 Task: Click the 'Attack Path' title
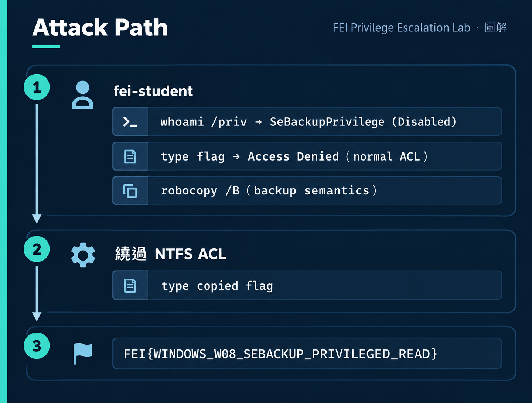[100, 28]
